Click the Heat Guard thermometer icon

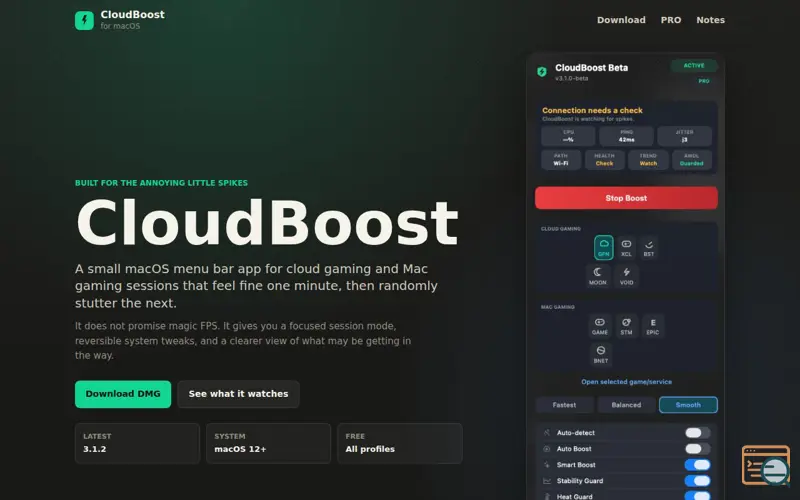[x=546, y=496]
